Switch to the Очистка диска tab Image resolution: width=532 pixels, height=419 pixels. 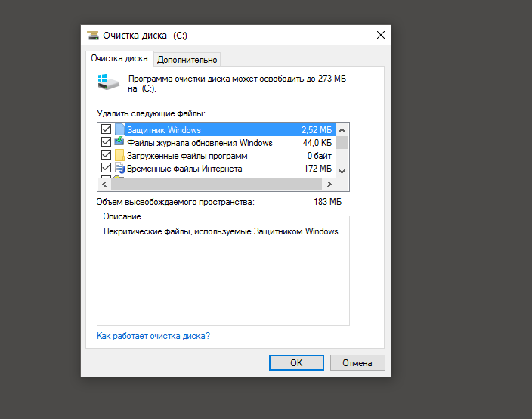(x=119, y=59)
